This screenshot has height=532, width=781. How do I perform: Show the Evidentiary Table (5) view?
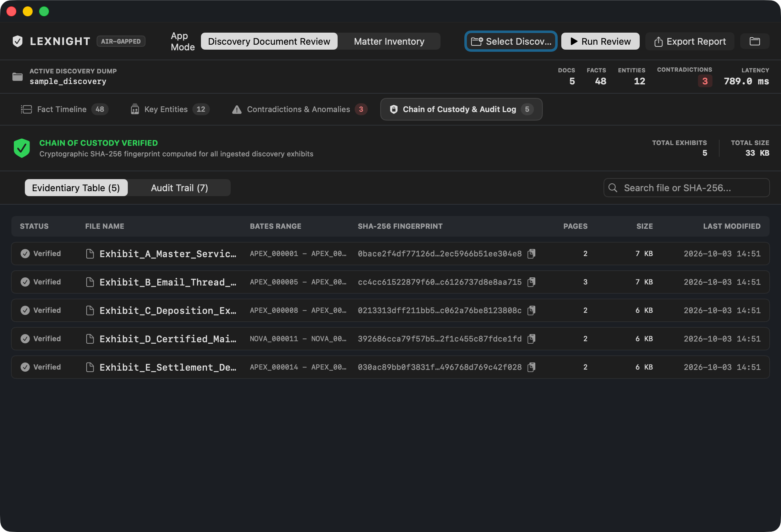[x=76, y=188]
